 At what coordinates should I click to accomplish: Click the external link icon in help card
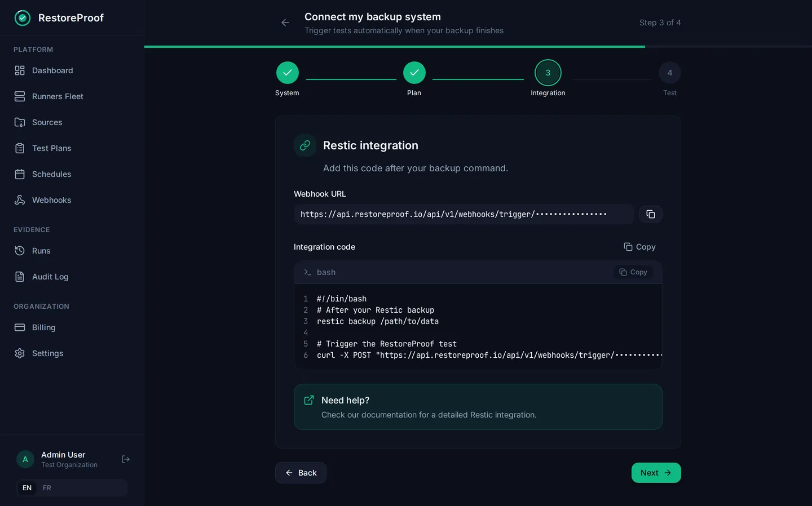tap(309, 400)
